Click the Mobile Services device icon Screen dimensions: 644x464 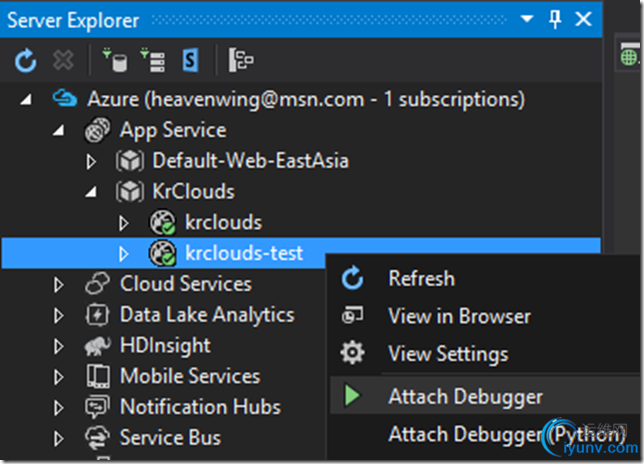pos(98,376)
